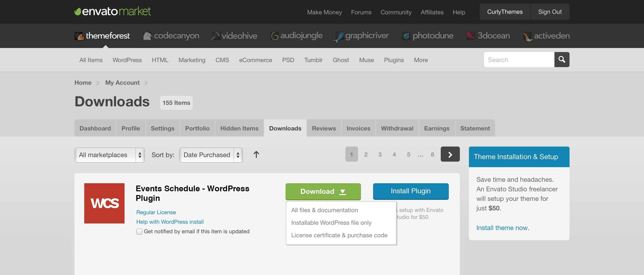The image size is (644, 275).
Task: Click the Install theme now link
Action: [502, 228]
